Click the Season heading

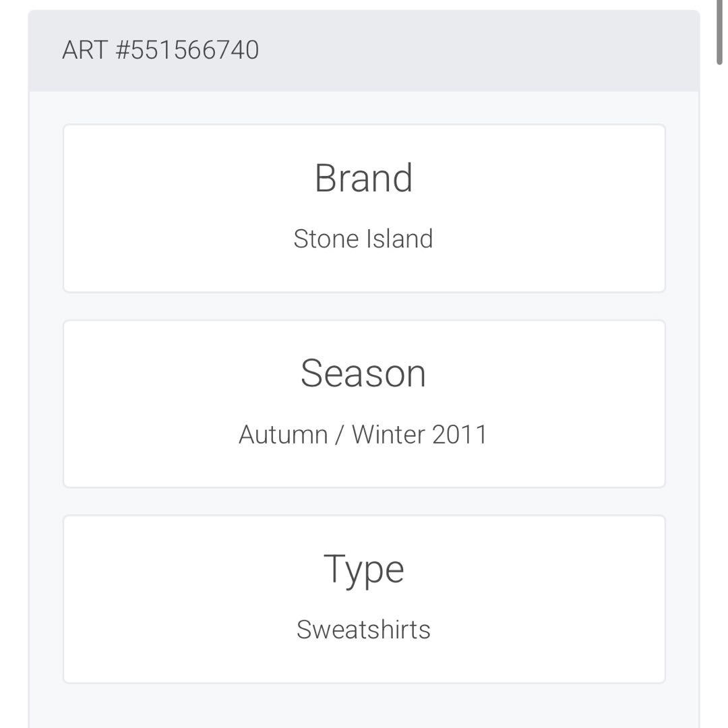coord(363,373)
